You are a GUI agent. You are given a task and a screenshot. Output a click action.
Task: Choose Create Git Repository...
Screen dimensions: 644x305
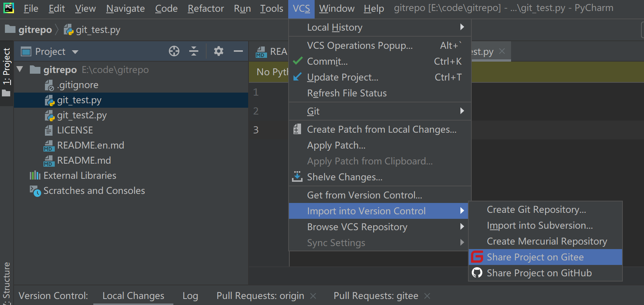(x=545, y=209)
